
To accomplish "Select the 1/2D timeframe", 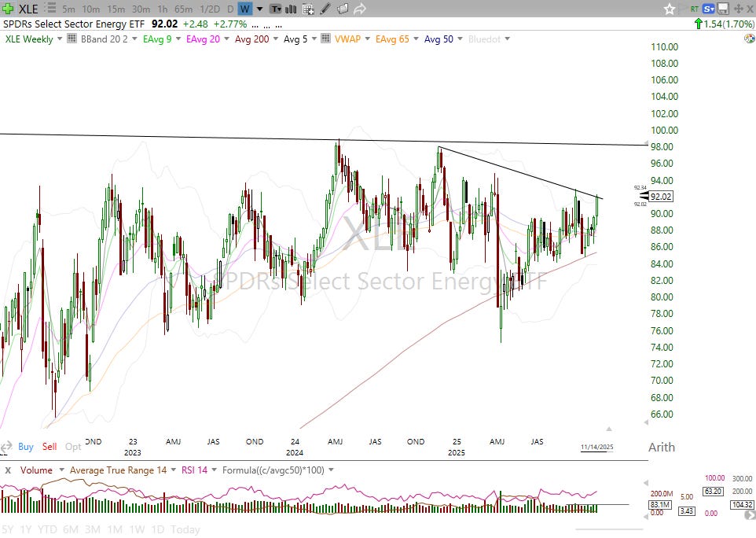I will (210, 9).
